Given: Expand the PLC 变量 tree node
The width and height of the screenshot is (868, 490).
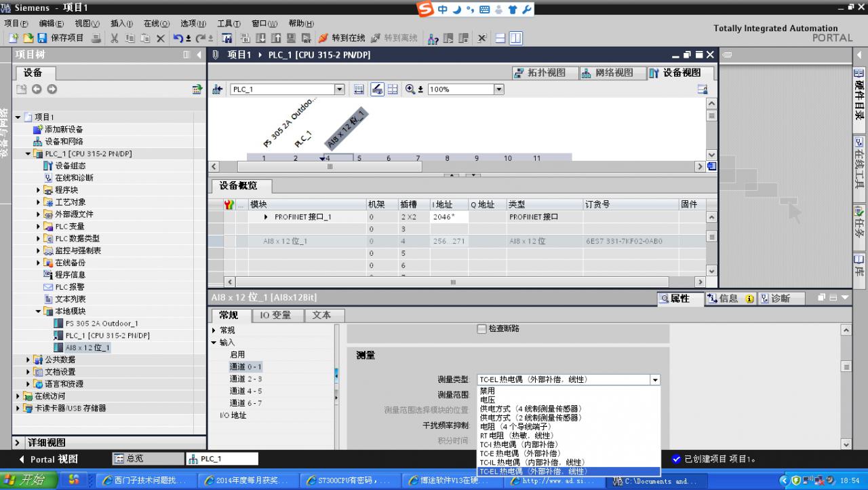Looking at the screenshot, I should [39, 227].
